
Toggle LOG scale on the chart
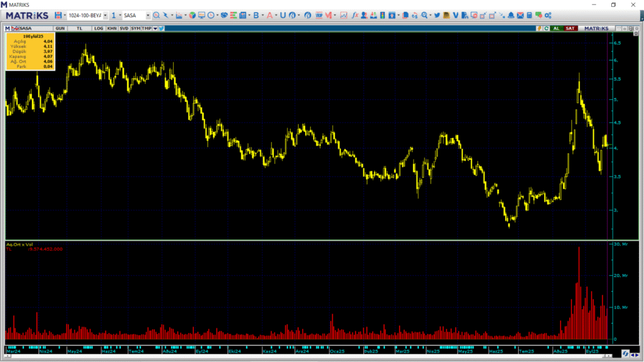click(99, 28)
